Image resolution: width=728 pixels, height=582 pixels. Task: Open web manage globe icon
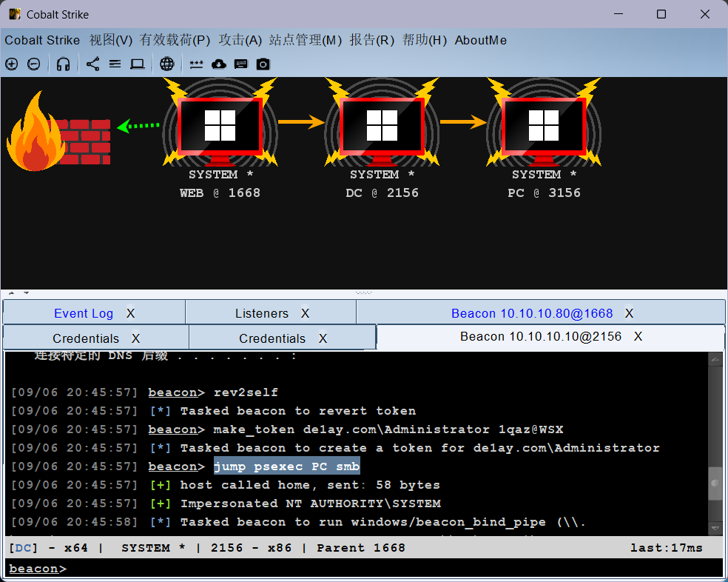coord(167,64)
